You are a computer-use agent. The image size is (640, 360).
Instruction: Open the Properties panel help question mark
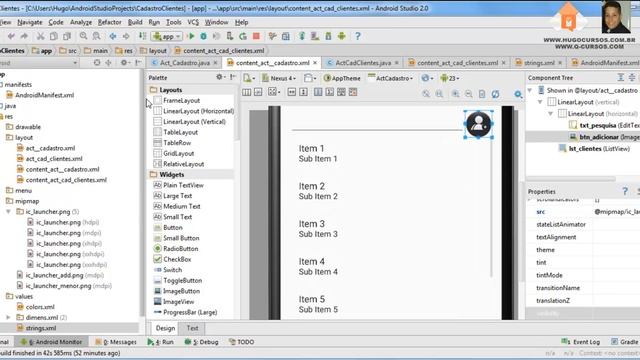pyautogui.click(x=624, y=191)
